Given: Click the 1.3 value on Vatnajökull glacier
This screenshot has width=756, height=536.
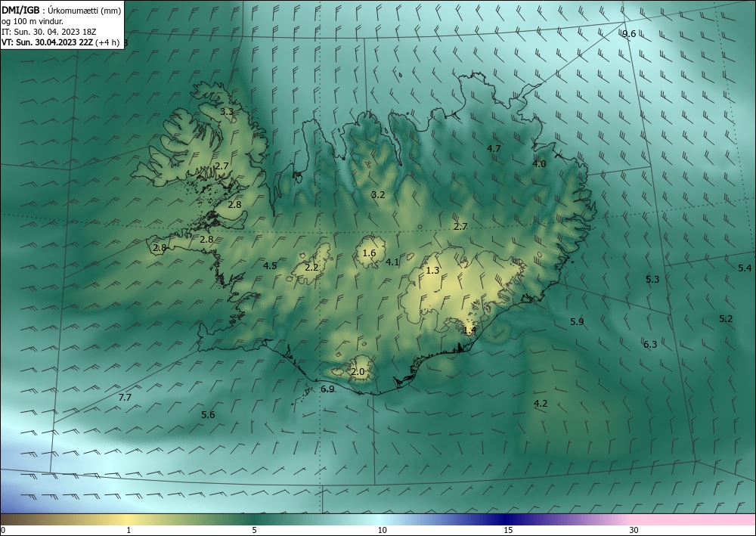Looking at the screenshot, I should (x=433, y=271).
